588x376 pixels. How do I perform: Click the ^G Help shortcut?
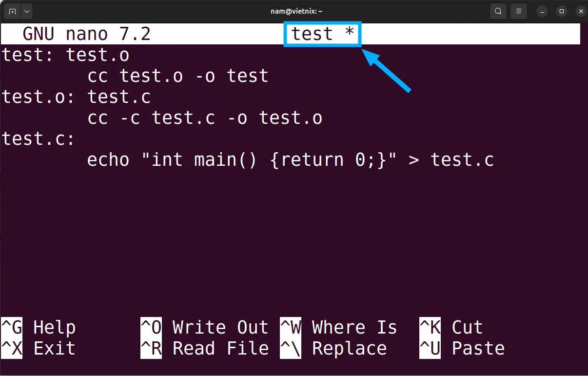point(39,327)
